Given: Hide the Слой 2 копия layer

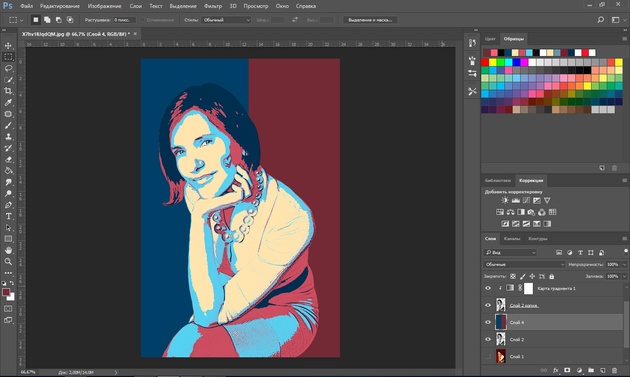Looking at the screenshot, I should 488,305.
